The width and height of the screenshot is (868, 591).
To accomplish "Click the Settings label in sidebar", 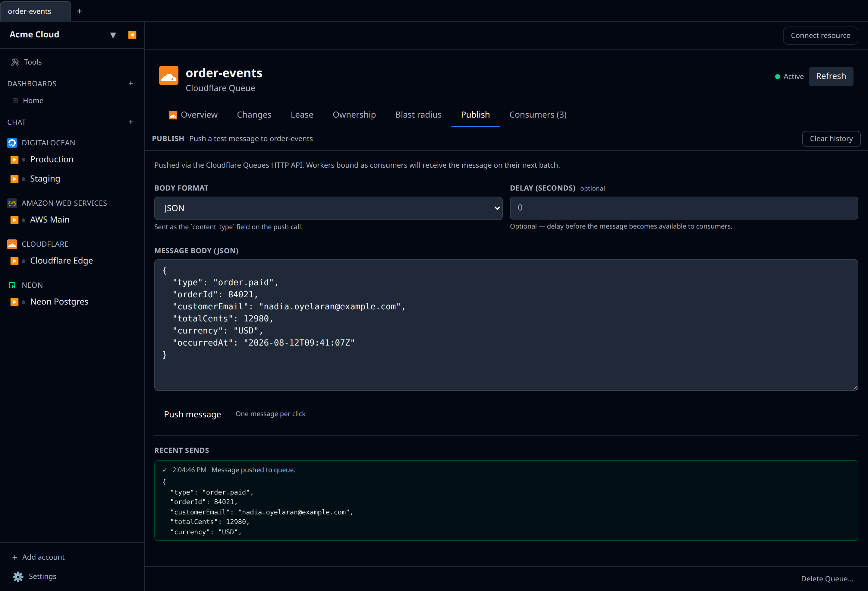I will click(x=42, y=577).
